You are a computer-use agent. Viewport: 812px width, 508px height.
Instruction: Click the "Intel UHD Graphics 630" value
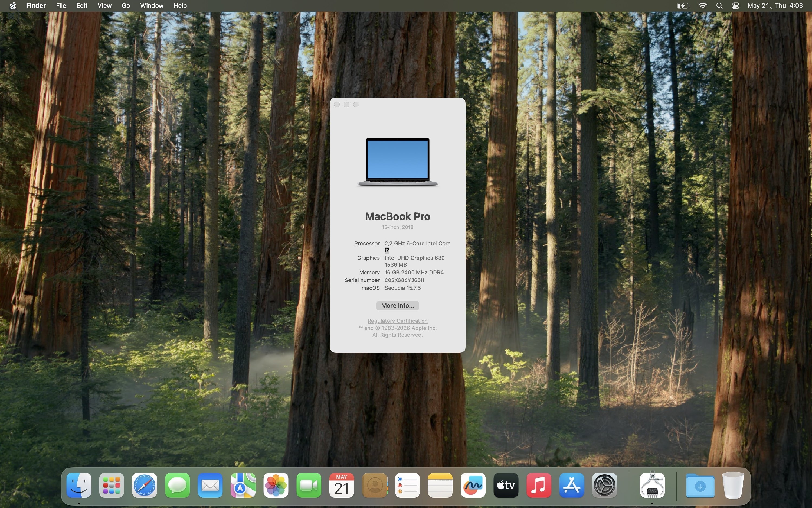414,258
